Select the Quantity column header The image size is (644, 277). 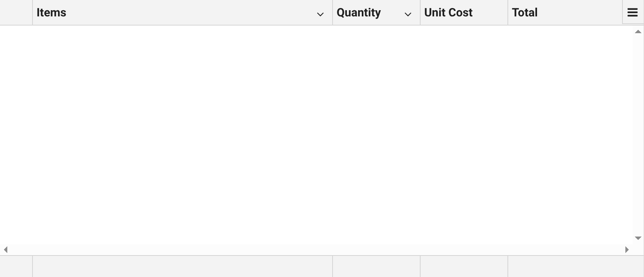pyautogui.click(x=359, y=12)
